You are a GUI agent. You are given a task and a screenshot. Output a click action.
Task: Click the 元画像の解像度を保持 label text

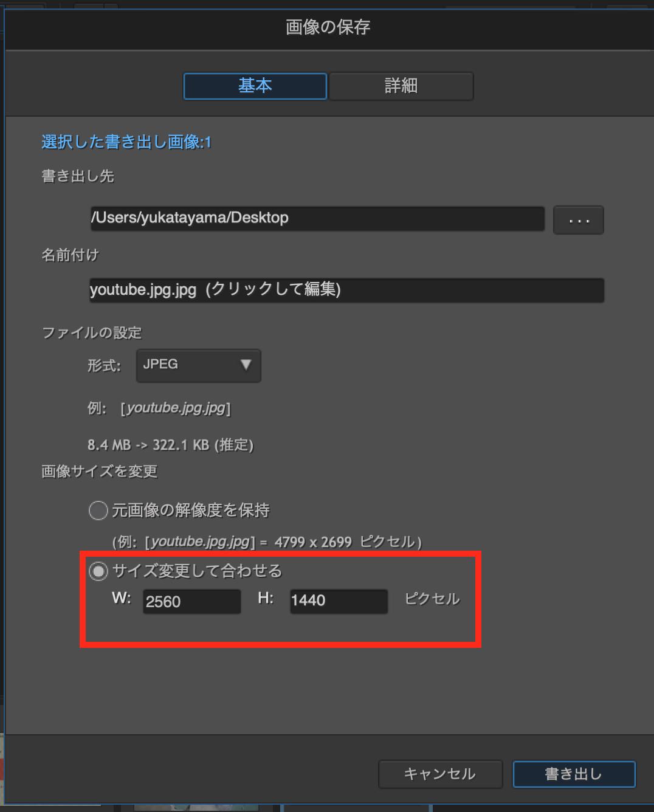[191, 510]
